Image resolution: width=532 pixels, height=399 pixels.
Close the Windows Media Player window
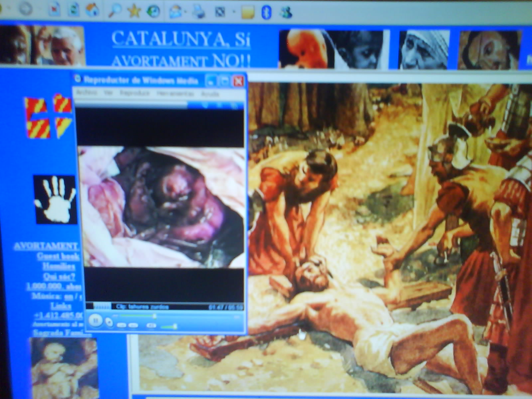[x=238, y=81]
